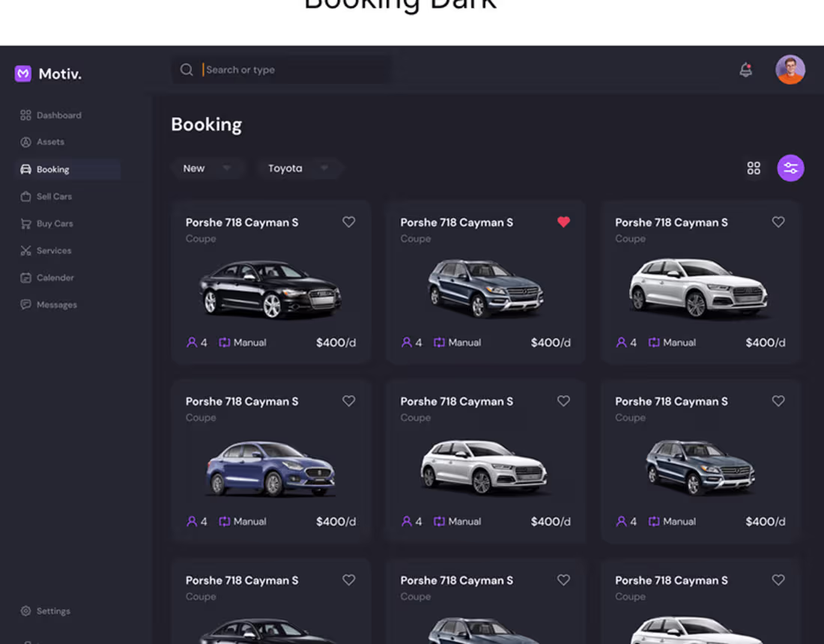Switch to grid view layout
The width and height of the screenshot is (824, 644).
pos(754,168)
